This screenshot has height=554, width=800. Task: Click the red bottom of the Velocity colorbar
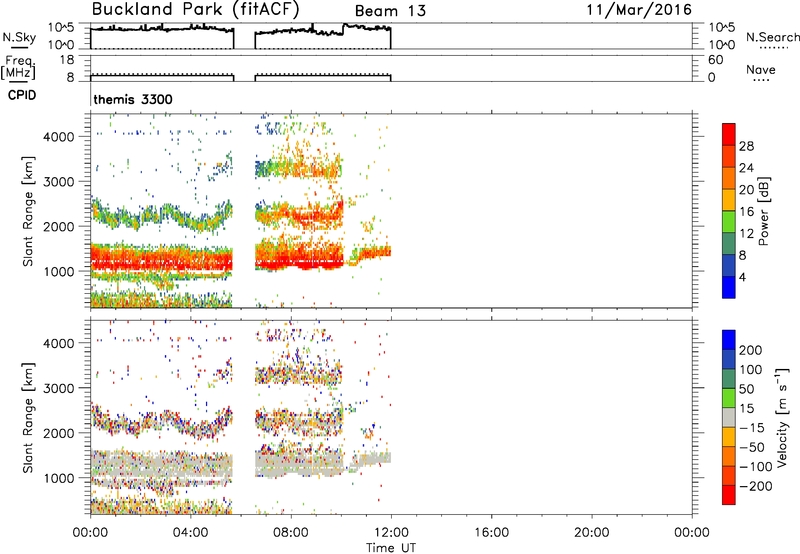(729, 495)
